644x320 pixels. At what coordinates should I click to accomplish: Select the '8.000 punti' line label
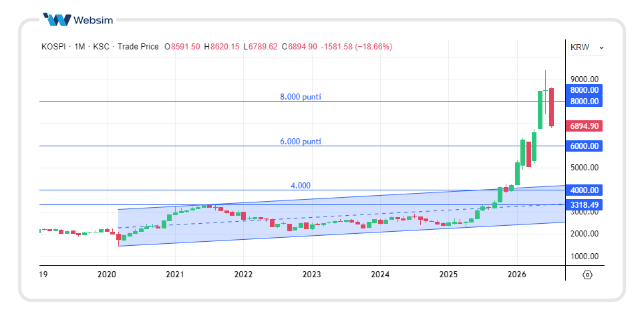(301, 97)
